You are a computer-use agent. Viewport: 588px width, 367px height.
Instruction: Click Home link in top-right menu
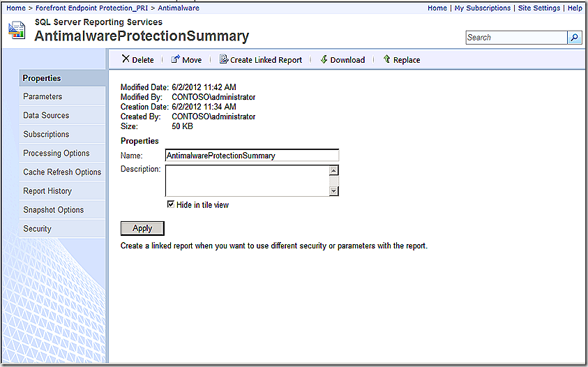437,8
